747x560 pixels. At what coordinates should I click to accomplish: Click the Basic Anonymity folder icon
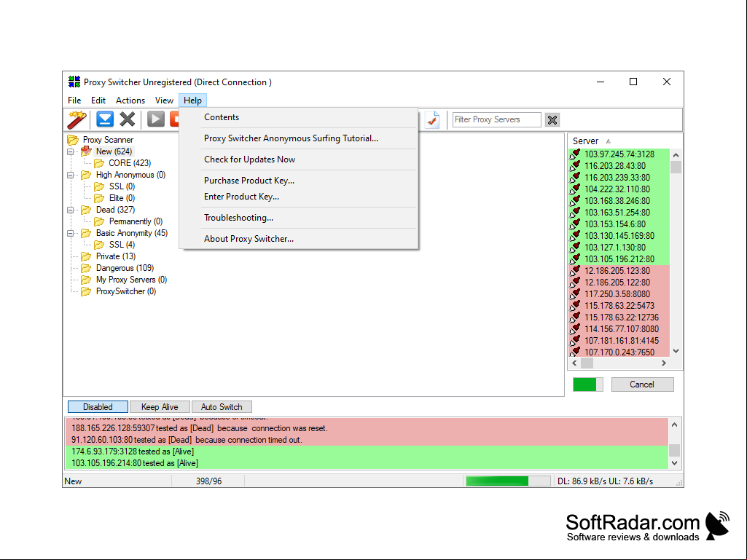point(86,233)
